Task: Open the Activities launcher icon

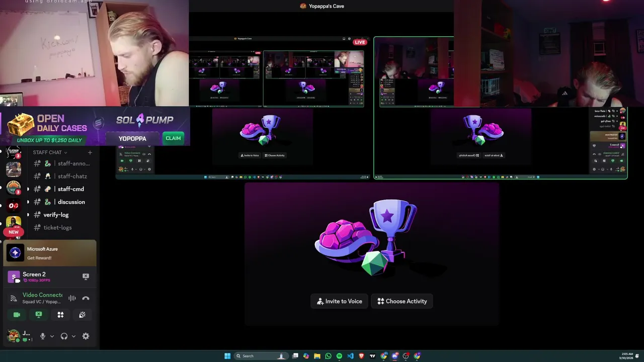Action: [60, 315]
